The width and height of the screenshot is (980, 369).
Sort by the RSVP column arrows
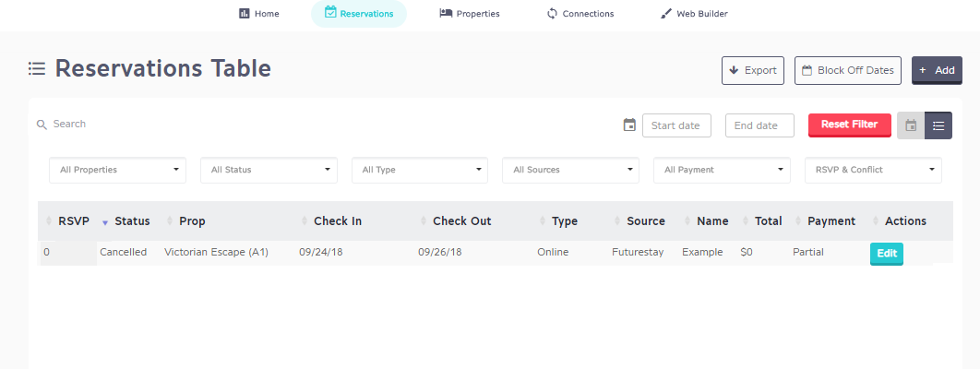pos(50,221)
